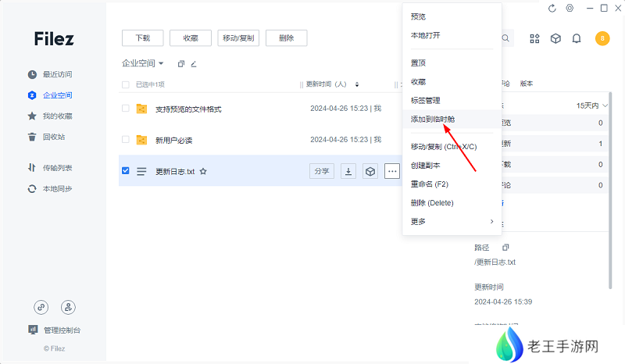
Task: Expand the 更多 submenu
Action: click(x=452, y=222)
